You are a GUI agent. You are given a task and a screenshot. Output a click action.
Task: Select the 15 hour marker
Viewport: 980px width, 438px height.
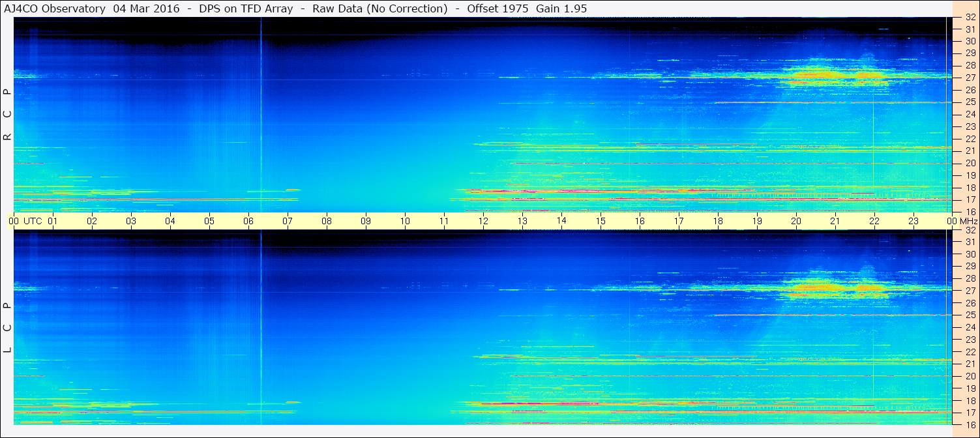[x=601, y=221]
